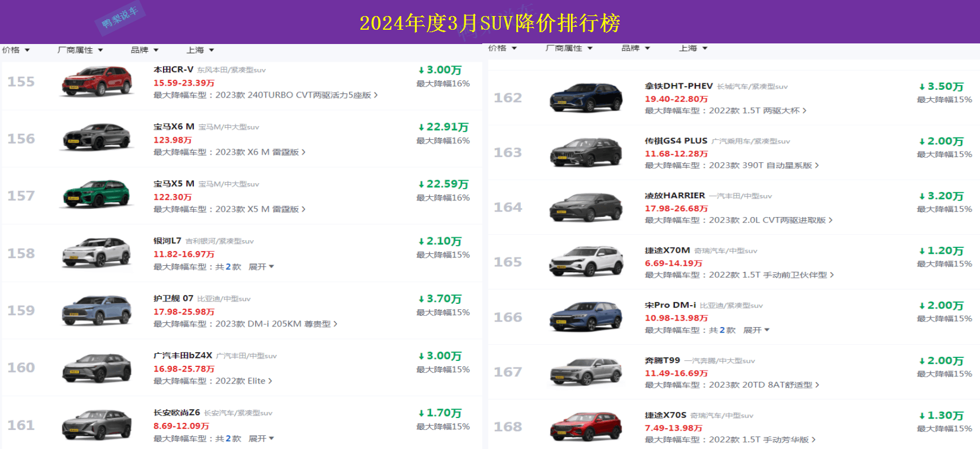This screenshot has width=980, height=449.
Task: Open the 本田CR-V model title
Action: tap(174, 70)
